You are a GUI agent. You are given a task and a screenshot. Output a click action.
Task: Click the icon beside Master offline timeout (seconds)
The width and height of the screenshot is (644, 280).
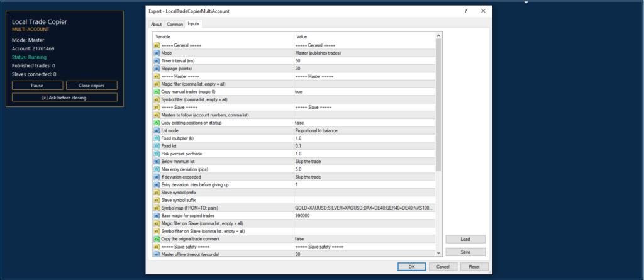pyautogui.click(x=157, y=254)
